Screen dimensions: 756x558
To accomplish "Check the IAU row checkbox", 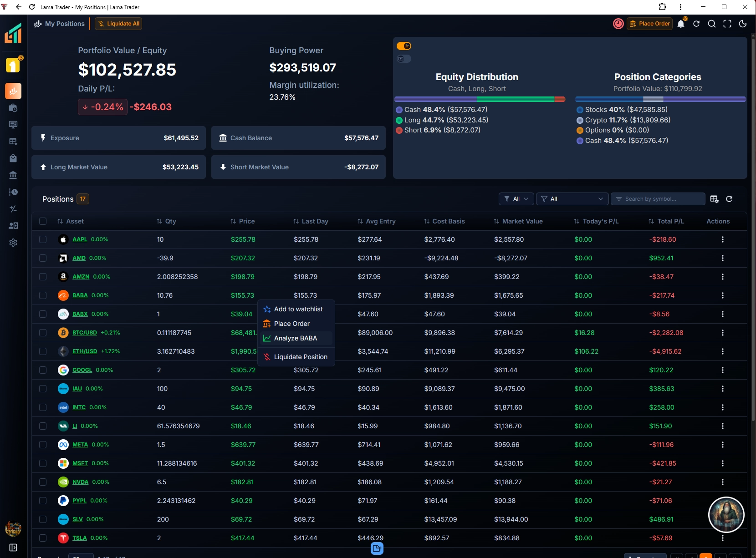I will pyautogui.click(x=43, y=389).
